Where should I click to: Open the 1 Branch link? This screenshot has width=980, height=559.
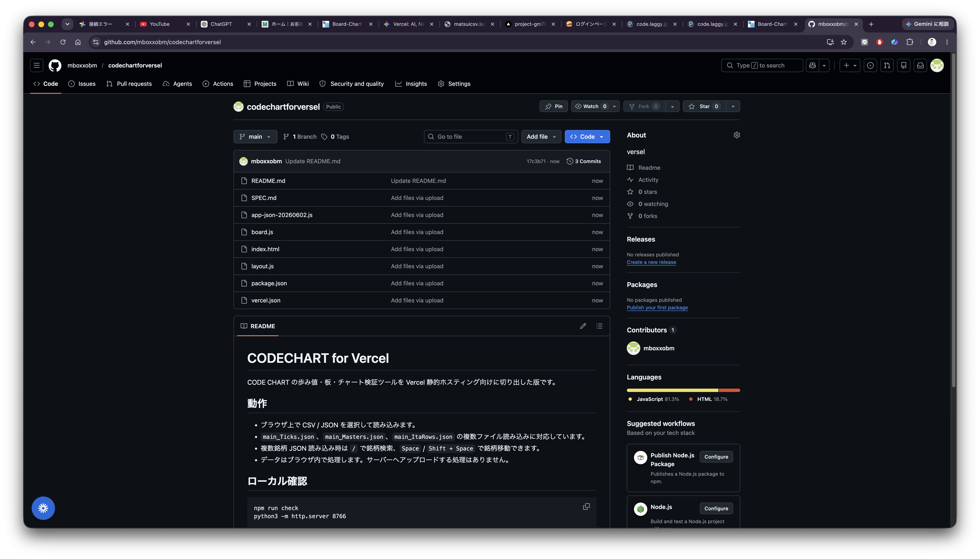[300, 137]
